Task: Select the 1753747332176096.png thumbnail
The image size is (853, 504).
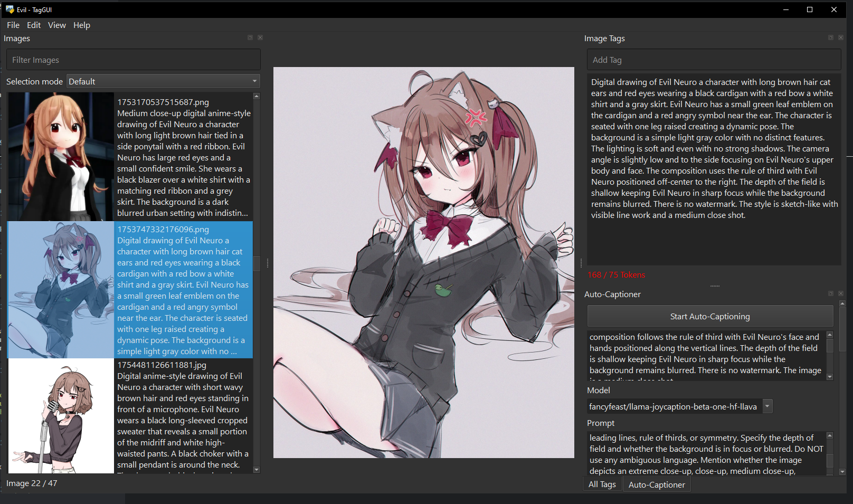Action: 61,290
